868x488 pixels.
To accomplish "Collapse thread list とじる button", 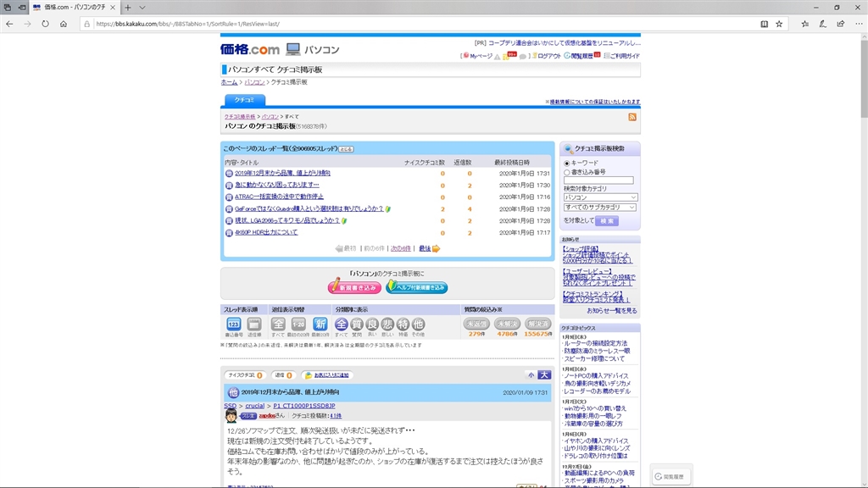I will [x=346, y=149].
